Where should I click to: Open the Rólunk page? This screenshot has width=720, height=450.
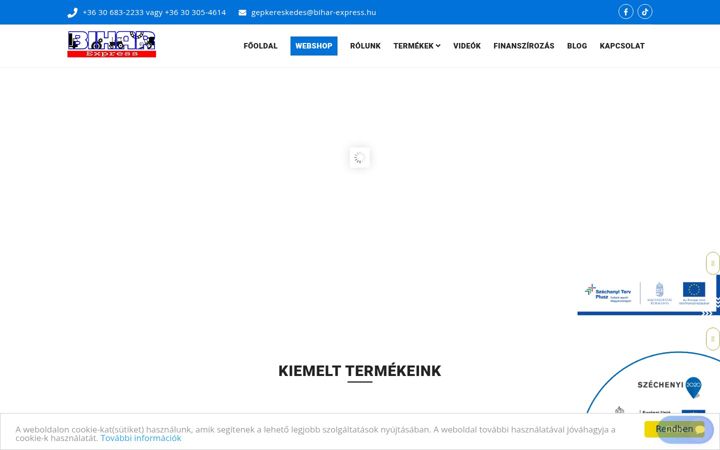click(x=365, y=46)
